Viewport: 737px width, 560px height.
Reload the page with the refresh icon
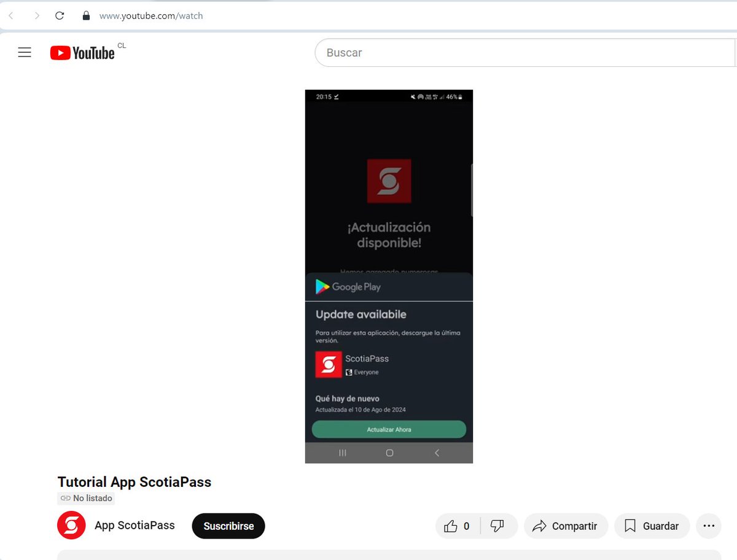point(60,16)
